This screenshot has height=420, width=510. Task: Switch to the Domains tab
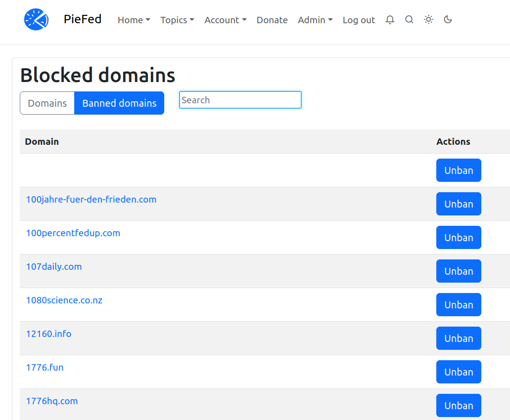47,103
